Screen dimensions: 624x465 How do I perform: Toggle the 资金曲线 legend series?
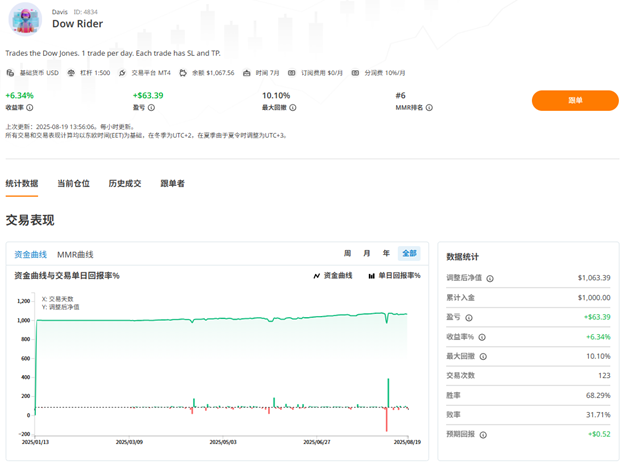(x=332, y=275)
